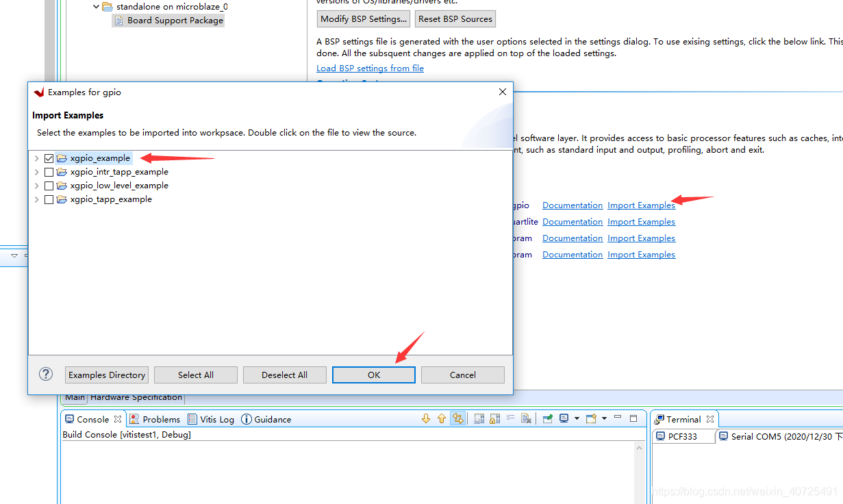Image resolution: width=843 pixels, height=504 pixels.
Task: Click OK to import examples
Action: tap(374, 375)
